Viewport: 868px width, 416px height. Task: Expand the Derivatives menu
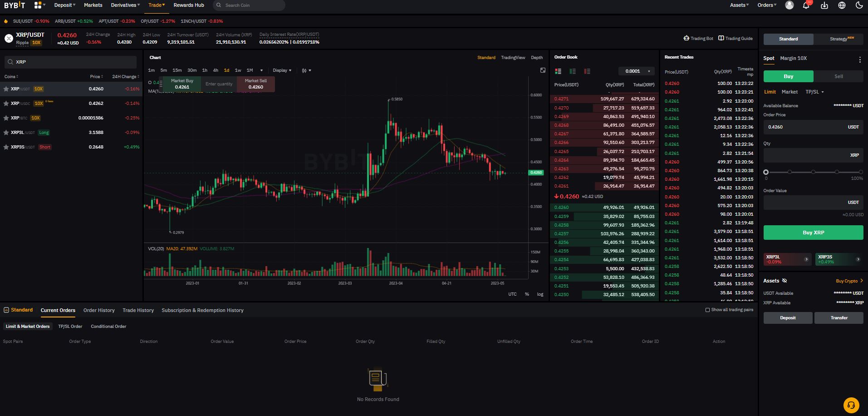(x=125, y=5)
